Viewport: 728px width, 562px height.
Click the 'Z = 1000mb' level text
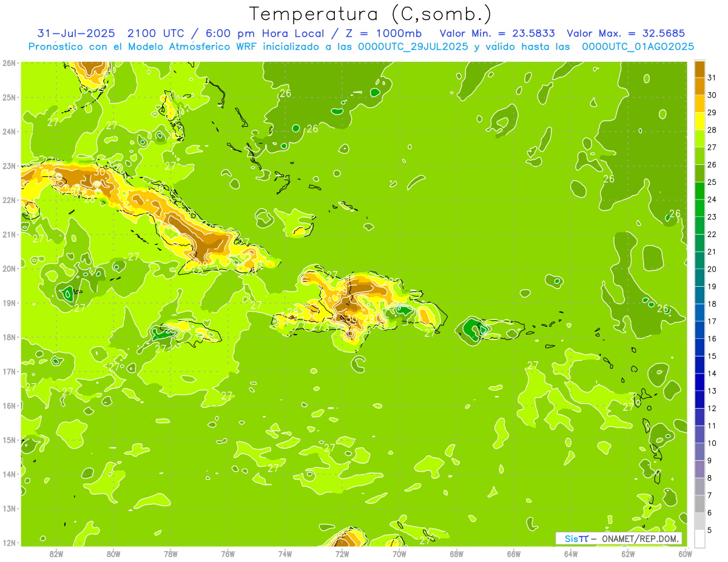[x=385, y=33]
